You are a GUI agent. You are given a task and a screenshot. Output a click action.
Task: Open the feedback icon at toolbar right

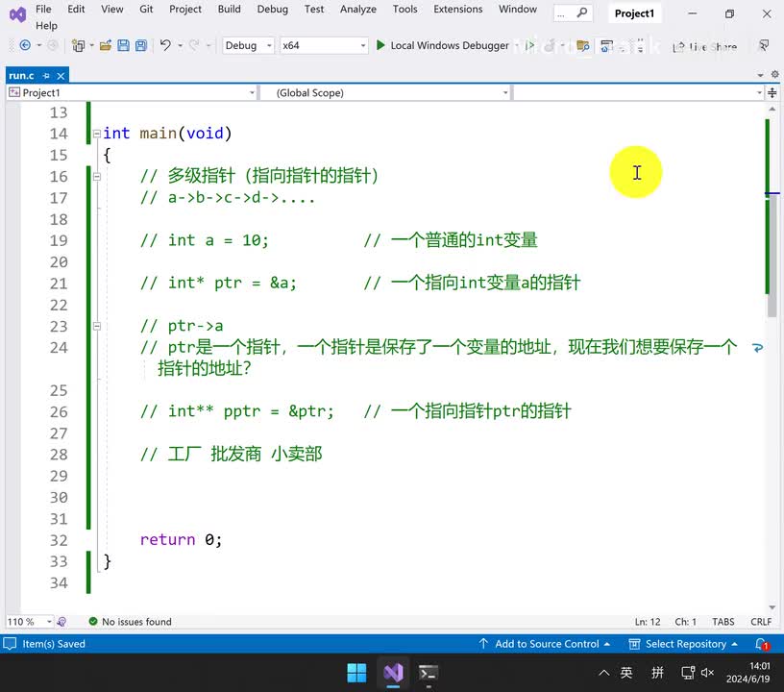point(764,45)
